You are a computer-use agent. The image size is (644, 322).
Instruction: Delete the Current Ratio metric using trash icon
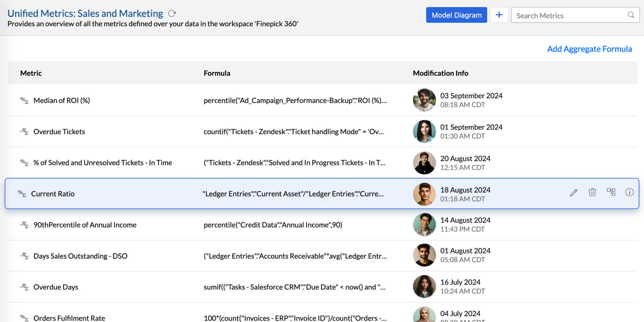pyautogui.click(x=592, y=192)
